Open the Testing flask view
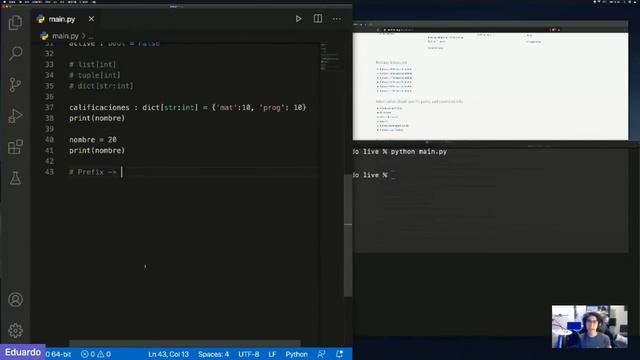Image resolution: width=640 pixels, height=360 pixels. pos(15,178)
